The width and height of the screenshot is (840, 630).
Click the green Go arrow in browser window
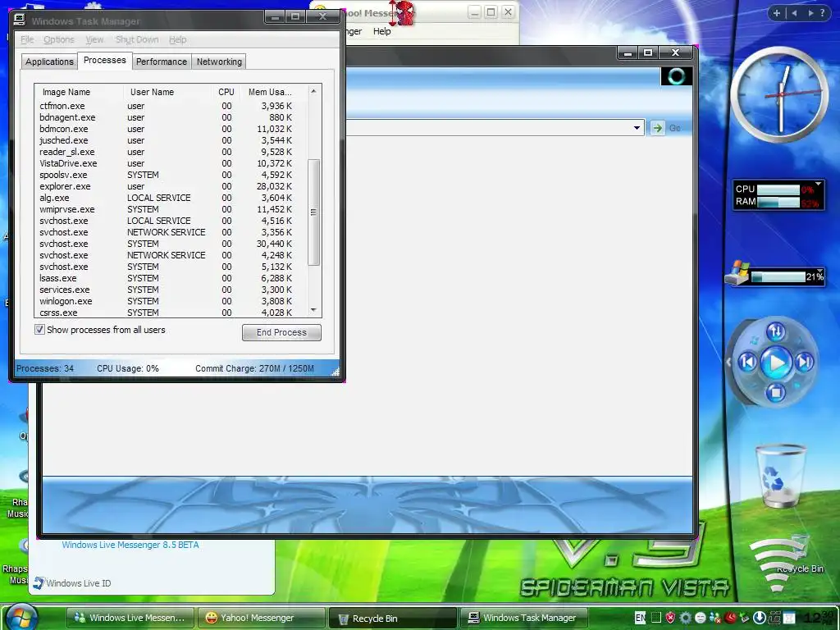coord(657,128)
